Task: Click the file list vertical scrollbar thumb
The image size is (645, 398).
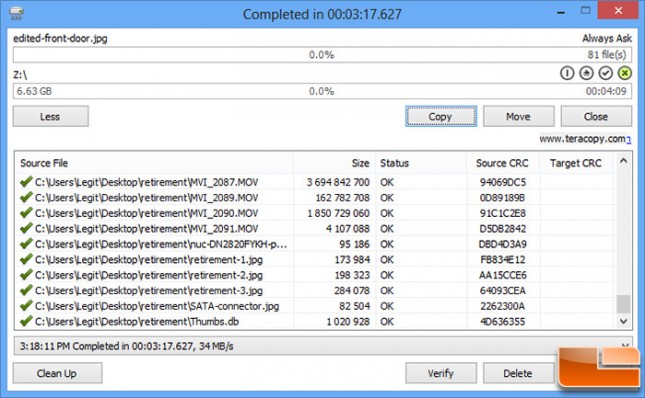Action: click(x=624, y=304)
